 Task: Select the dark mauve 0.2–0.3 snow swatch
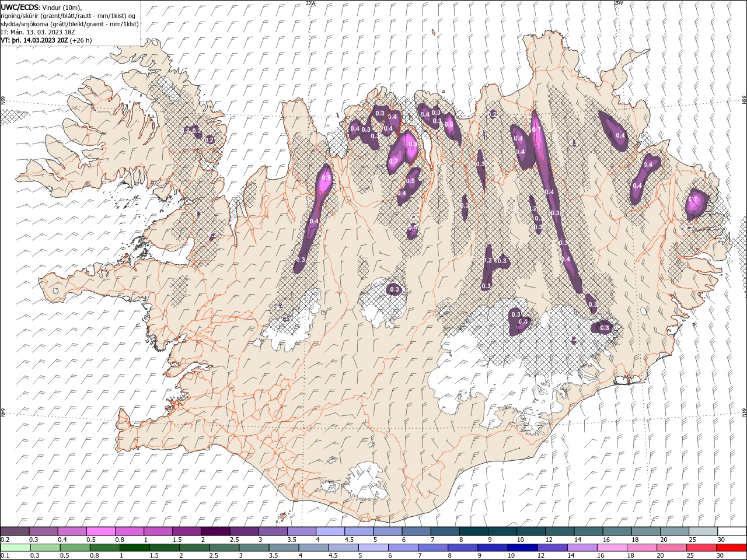(x=15, y=531)
